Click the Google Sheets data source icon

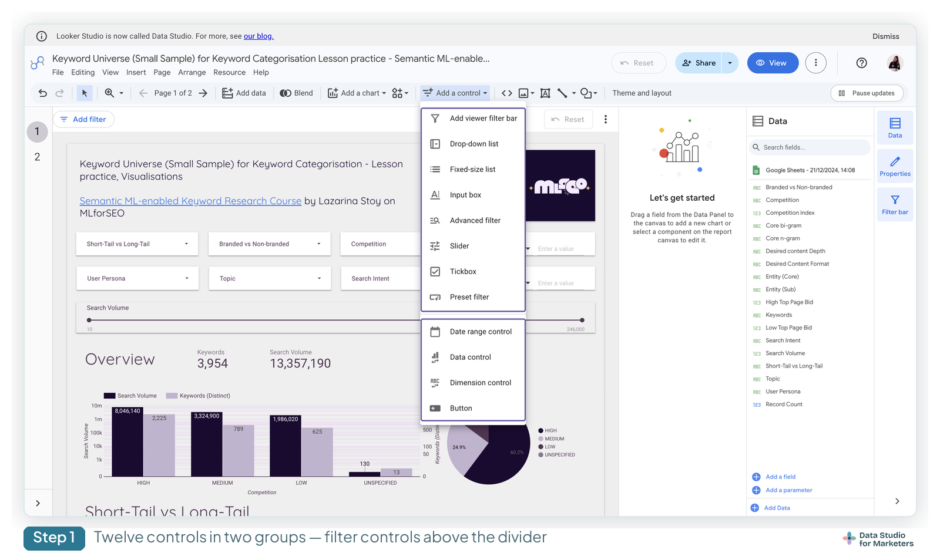coord(756,170)
